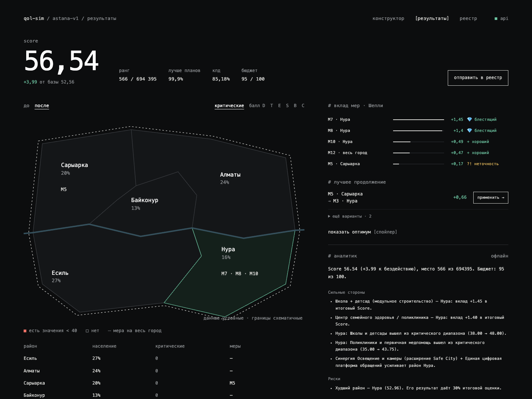Click the astana-v1 breadcrumb
Viewport: 532px width, 399px height.
coord(65,18)
